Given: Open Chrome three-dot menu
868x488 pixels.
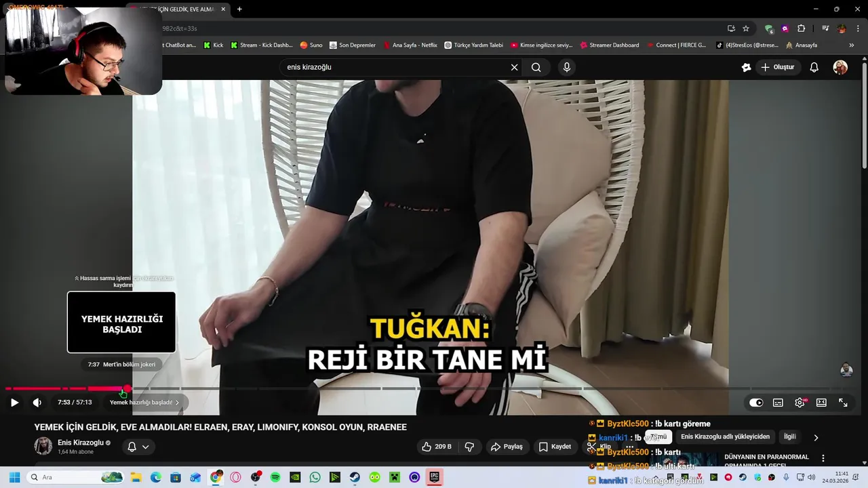Looking at the screenshot, I should (x=857, y=28).
